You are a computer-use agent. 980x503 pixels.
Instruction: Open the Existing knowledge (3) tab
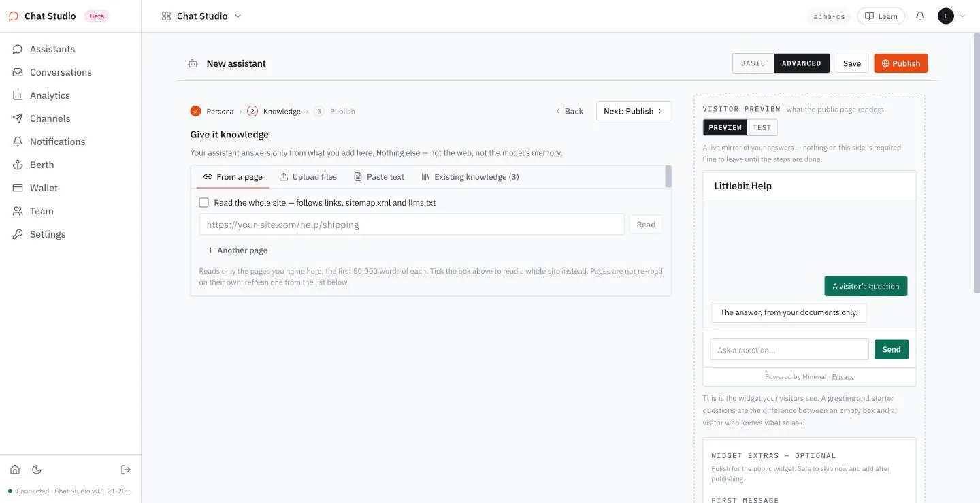470,177
